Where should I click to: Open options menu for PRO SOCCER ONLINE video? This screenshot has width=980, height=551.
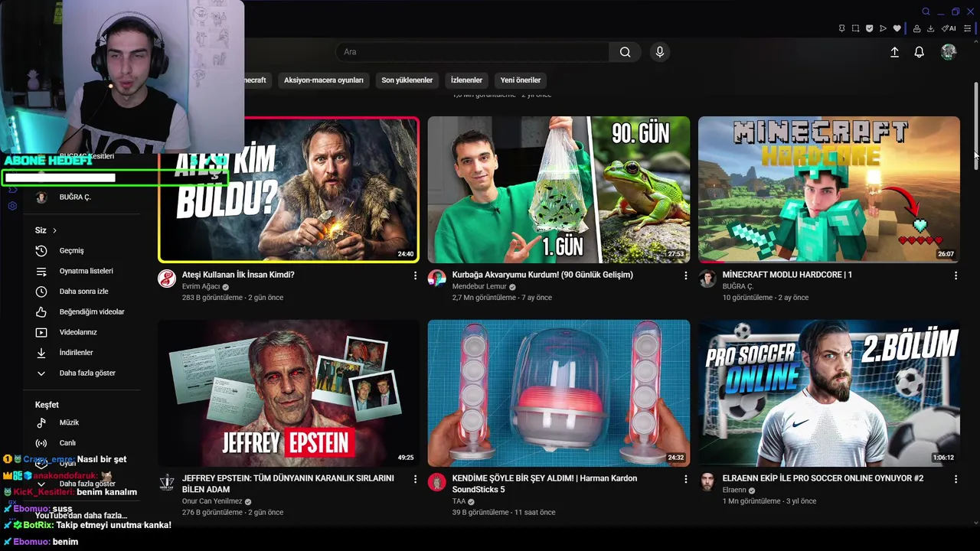point(955,479)
